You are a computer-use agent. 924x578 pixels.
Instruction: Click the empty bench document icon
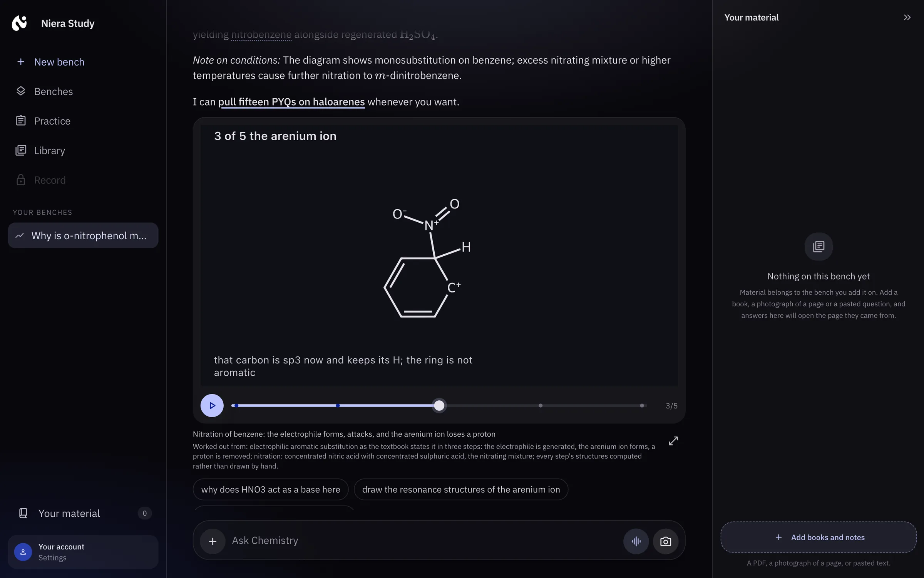(x=819, y=246)
